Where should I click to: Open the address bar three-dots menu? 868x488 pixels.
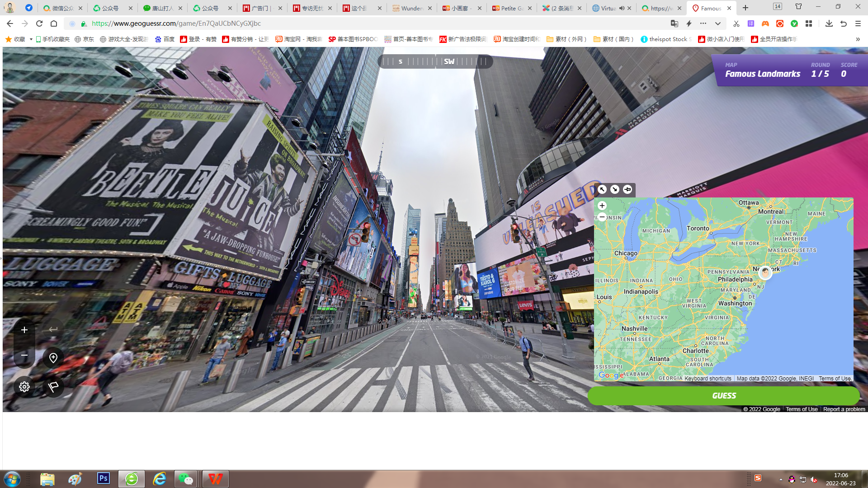coord(703,23)
